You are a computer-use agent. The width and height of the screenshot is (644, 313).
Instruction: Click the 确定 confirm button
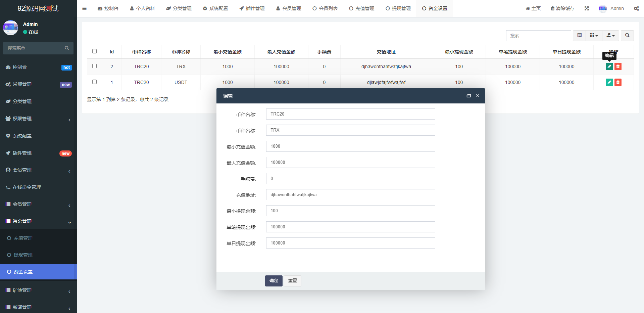[274, 281]
